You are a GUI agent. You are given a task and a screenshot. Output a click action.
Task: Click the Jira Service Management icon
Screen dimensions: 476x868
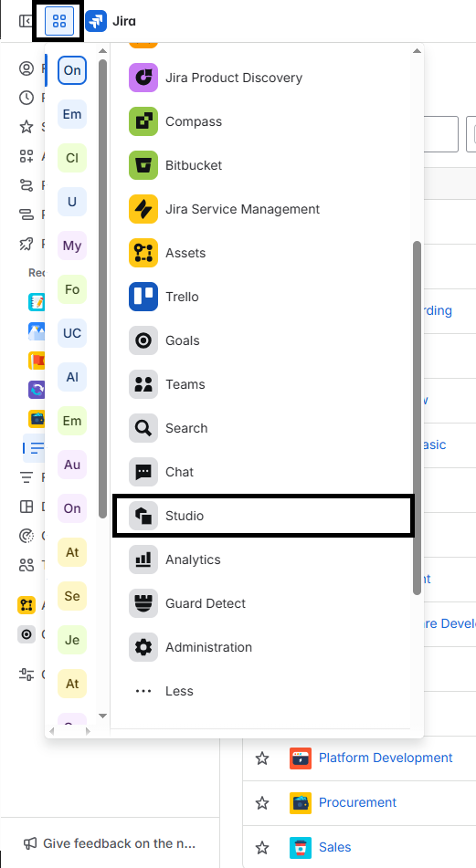[x=143, y=209]
